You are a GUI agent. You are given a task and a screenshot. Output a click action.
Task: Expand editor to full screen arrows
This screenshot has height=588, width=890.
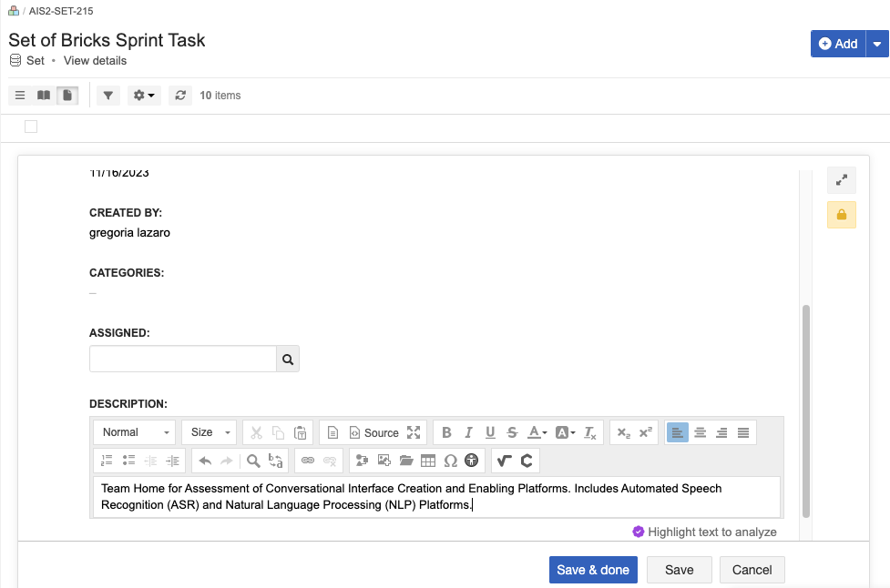coord(842,180)
